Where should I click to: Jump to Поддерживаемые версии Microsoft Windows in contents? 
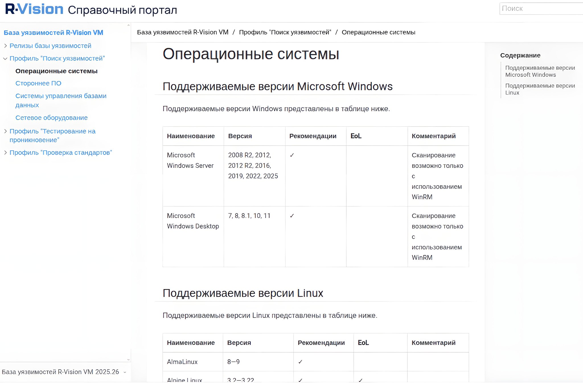pyautogui.click(x=540, y=71)
